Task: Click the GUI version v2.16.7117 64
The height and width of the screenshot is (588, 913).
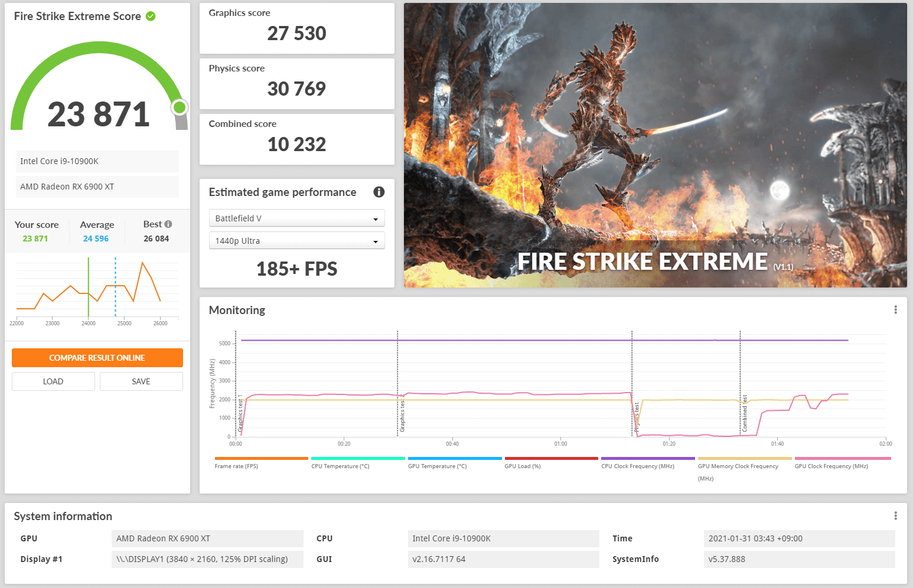Action: [x=504, y=559]
